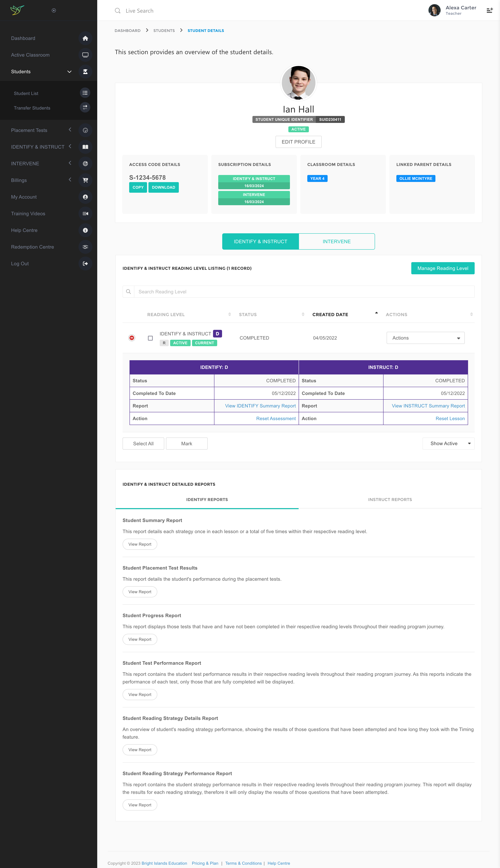Switch to the INTERVENE tab
The width and height of the screenshot is (500, 868).
tap(336, 241)
